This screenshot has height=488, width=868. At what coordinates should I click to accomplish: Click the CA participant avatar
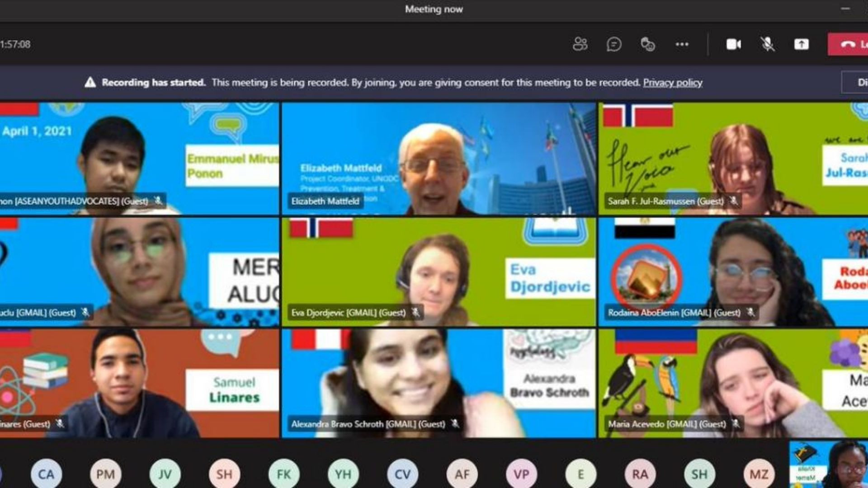point(46,474)
